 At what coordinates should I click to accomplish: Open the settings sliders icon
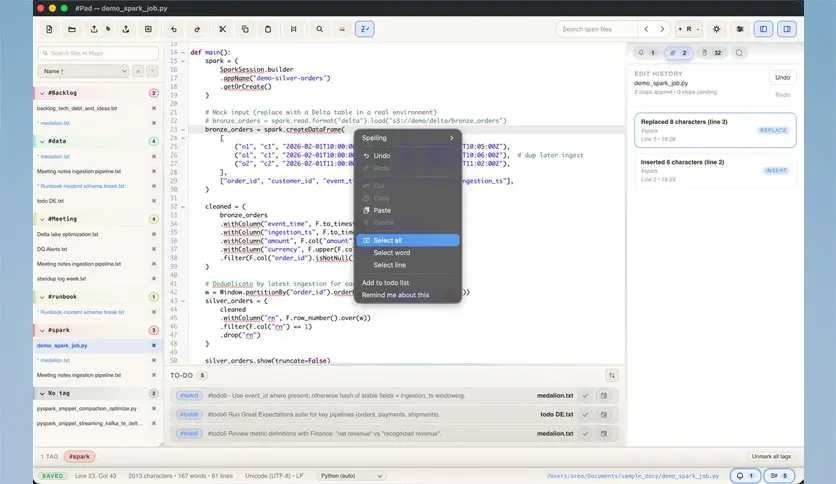[740, 29]
